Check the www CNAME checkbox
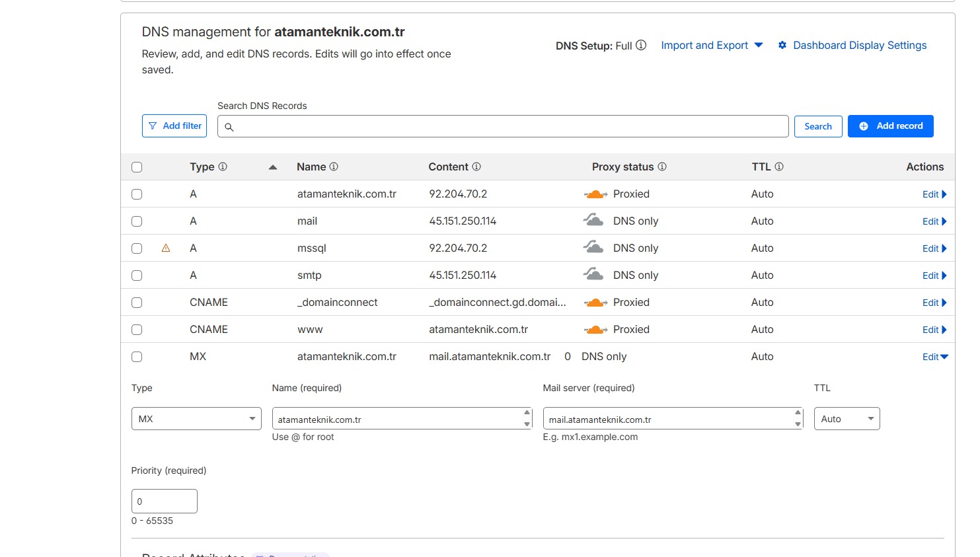 click(137, 330)
